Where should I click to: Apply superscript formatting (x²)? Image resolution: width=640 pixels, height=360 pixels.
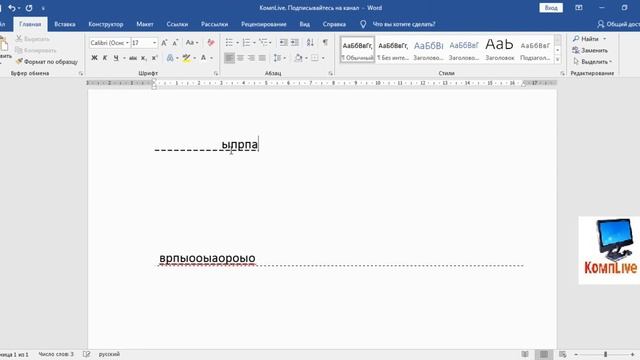pos(155,58)
